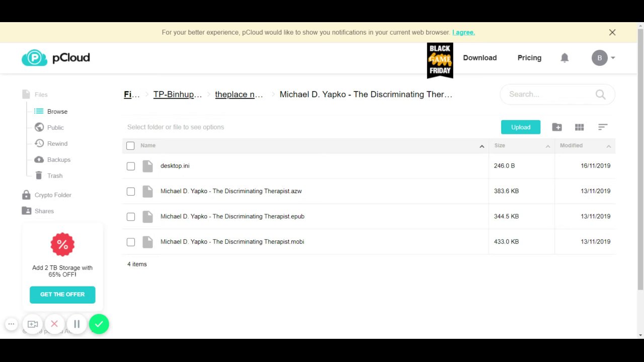Click the page vertical scrollbar
The height and width of the screenshot is (362, 644).
tap(640, 159)
